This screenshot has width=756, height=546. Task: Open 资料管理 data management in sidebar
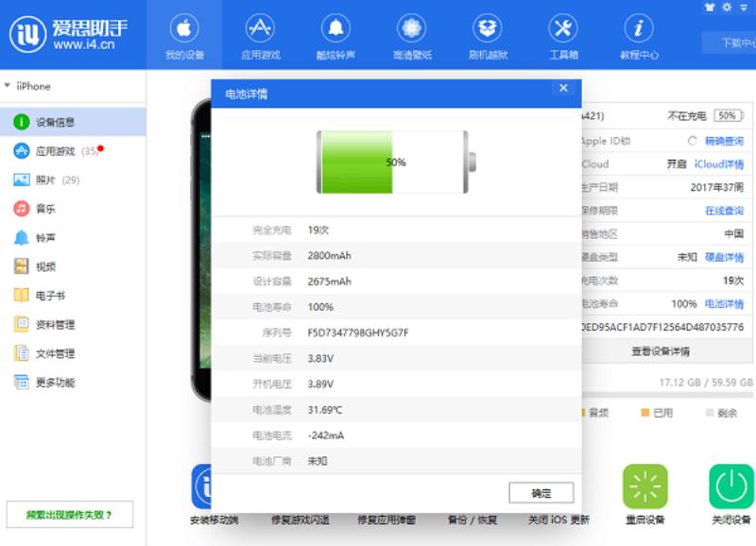tap(73, 324)
